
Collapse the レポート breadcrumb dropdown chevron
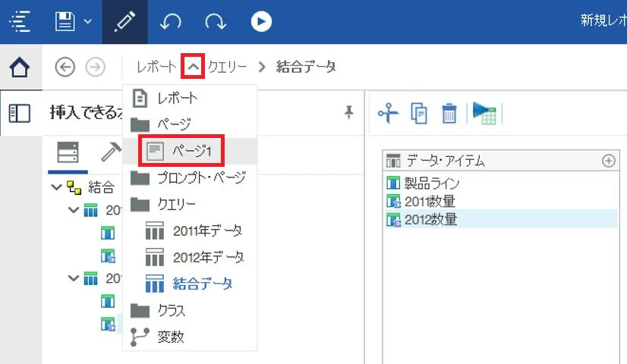(193, 66)
